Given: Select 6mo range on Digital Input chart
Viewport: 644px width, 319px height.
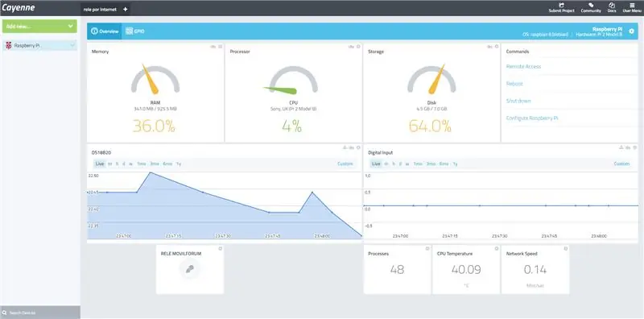Looking at the screenshot, I should (444, 164).
